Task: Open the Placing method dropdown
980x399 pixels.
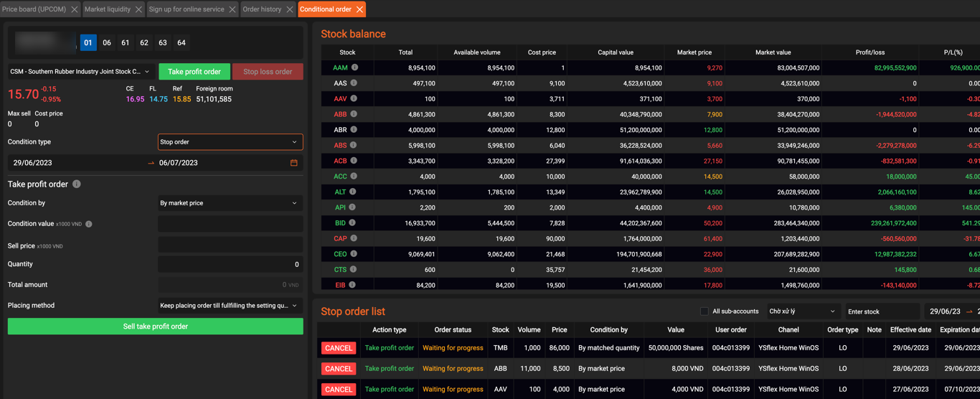Action: [230, 306]
